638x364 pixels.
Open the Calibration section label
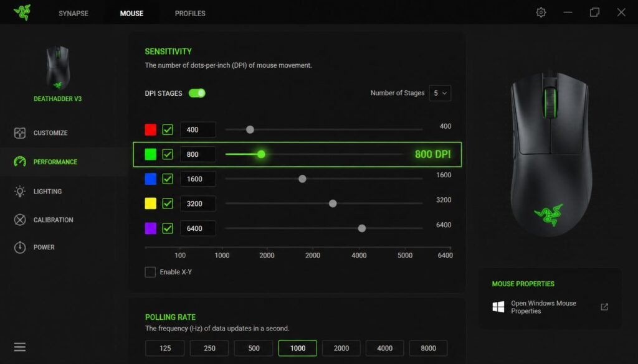[x=54, y=220]
